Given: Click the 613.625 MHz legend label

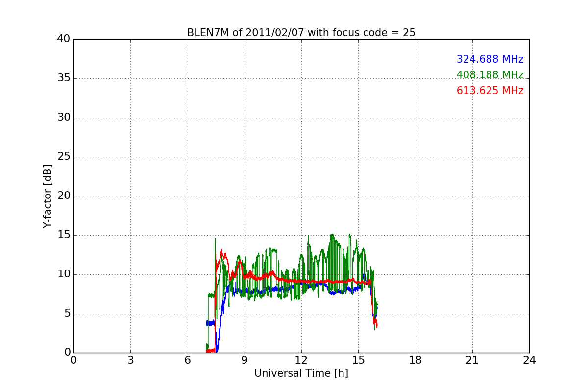Looking at the screenshot, I should point(490,91).
